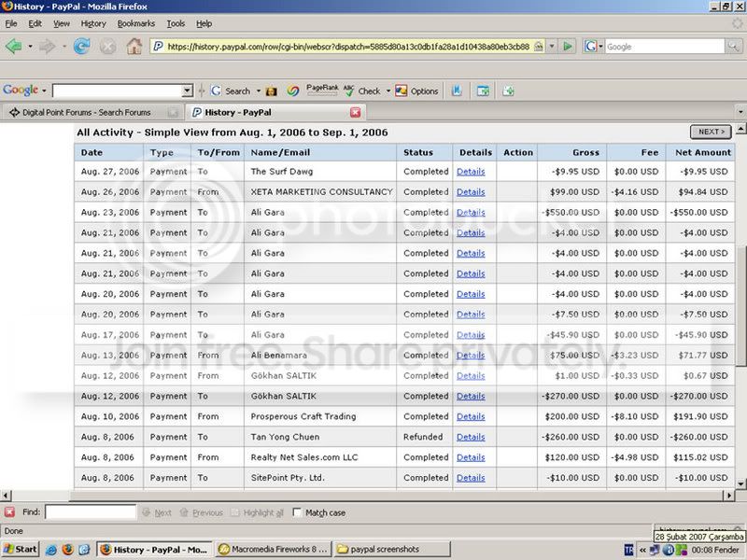Open Google toolbar logo dropdown arrow
The width and height of the screenshot is (747, 560).
pos(44,90)
